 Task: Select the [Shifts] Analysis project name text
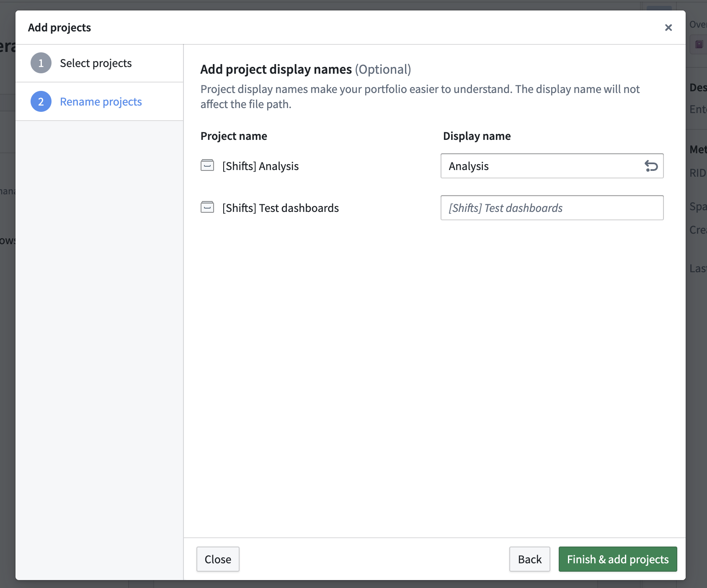pyautogui.click(x=261, y=166)
